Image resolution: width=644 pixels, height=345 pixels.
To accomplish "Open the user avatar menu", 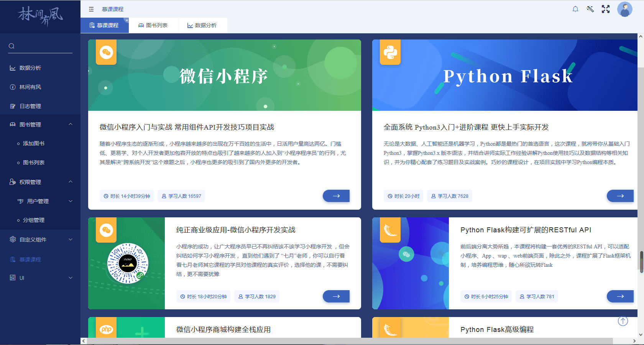I will pos(625,9).
